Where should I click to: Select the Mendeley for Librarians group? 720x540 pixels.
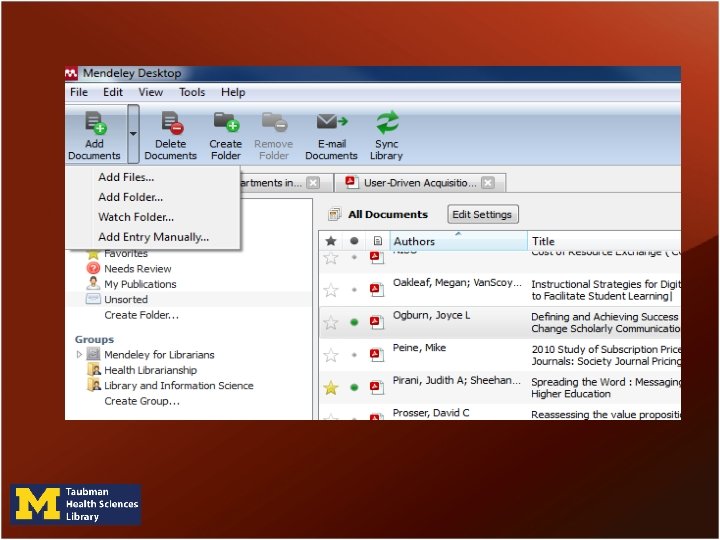pos(159,354)
